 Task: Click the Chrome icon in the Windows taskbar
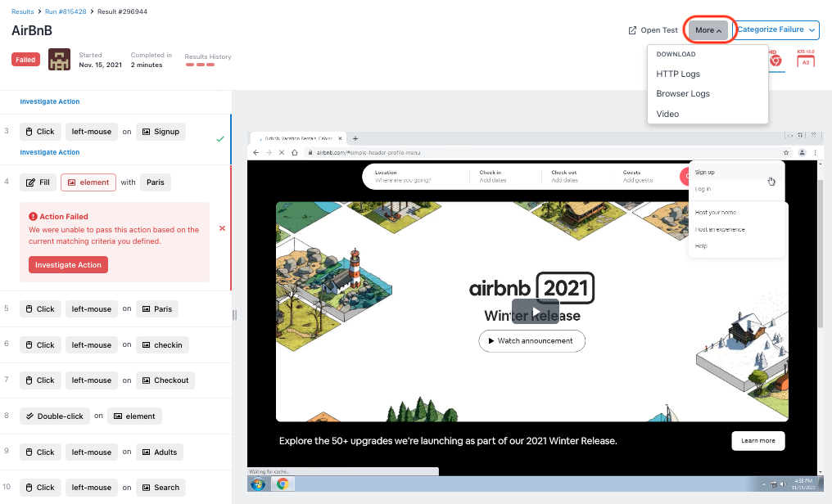[283, 484]
